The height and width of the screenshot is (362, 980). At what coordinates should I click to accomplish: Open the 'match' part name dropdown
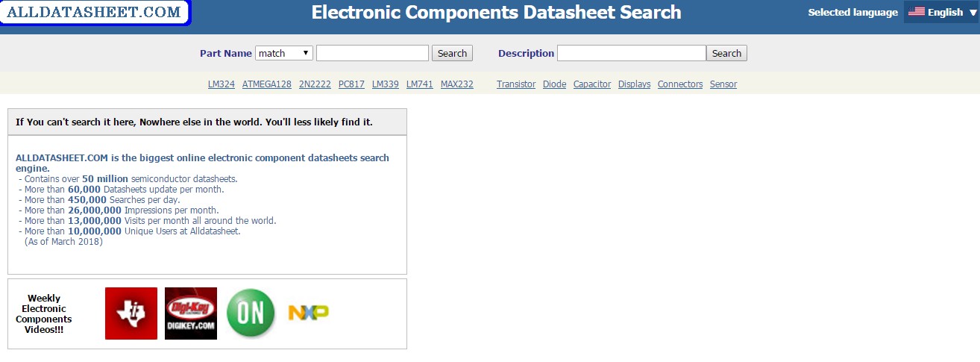point(284,53)
